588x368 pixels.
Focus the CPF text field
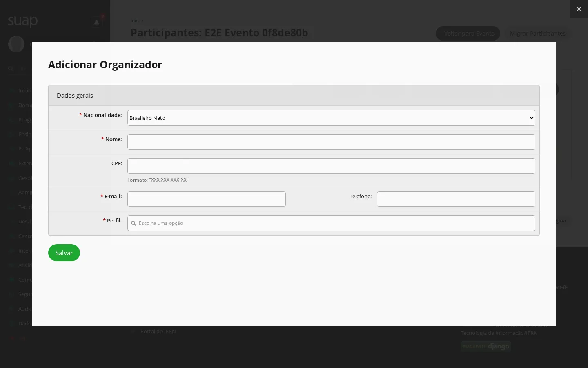coord(331,166)
